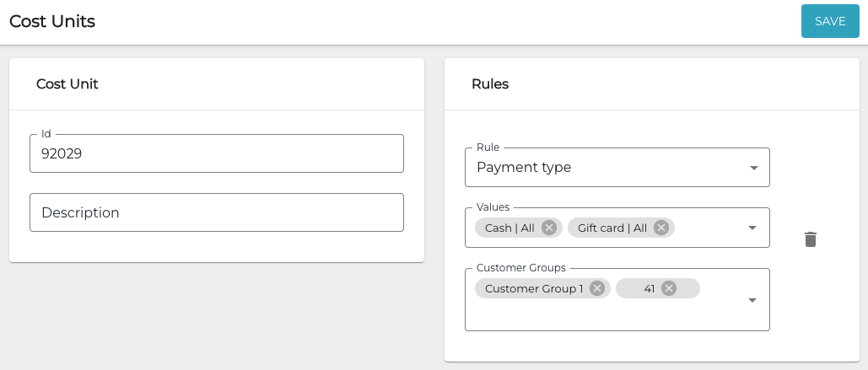Image resolution: width=868 pixels, height=370 pixels.
Task: Select the '41' chip label
Action: (x=649, y=288)
